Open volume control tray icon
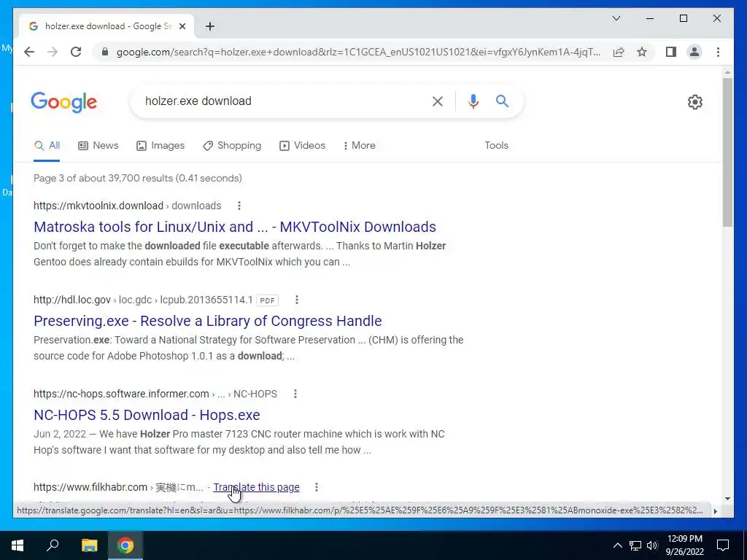Viewport: 747px width, 560px height. coord(652,545)
